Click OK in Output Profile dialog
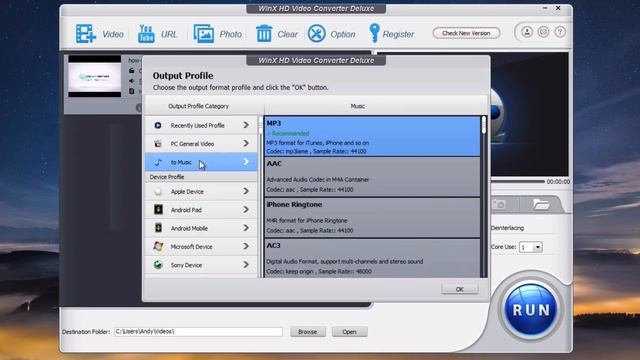This screenshot has height=360, width=640. point(460,289)
